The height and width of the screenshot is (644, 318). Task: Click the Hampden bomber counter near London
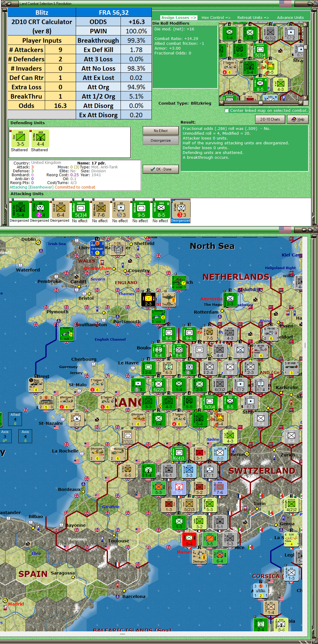169,299
